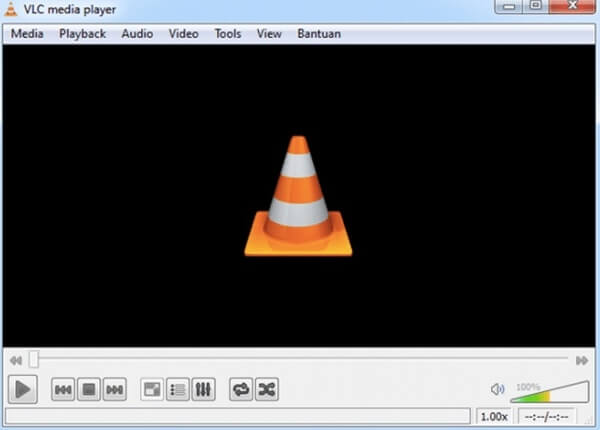Open the Audio menu
Screen dimensions: 600x430
point(137,34)
